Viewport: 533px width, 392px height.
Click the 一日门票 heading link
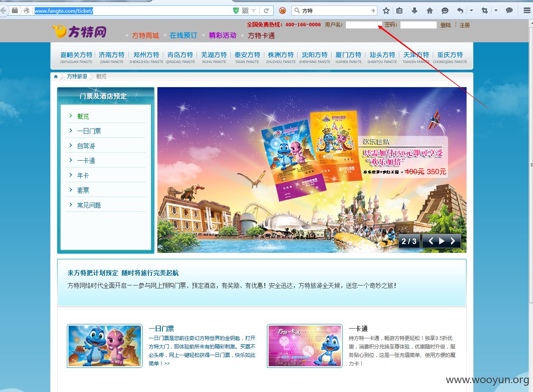click(161, 329)
